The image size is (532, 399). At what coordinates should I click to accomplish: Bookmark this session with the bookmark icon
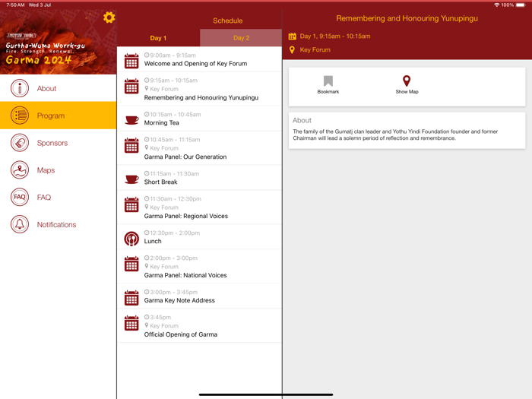pos(328,81)
